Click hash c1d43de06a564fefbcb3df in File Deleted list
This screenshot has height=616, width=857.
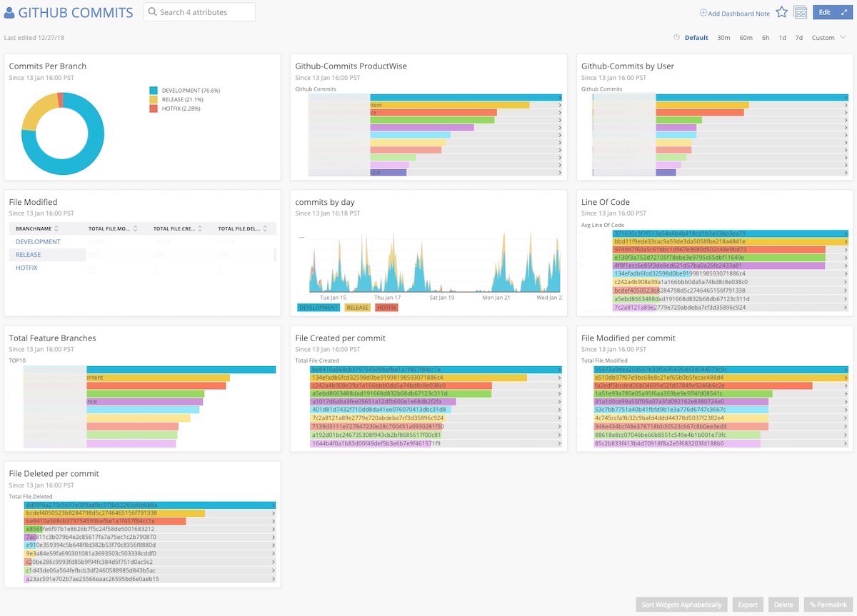[x=91, y=570]
